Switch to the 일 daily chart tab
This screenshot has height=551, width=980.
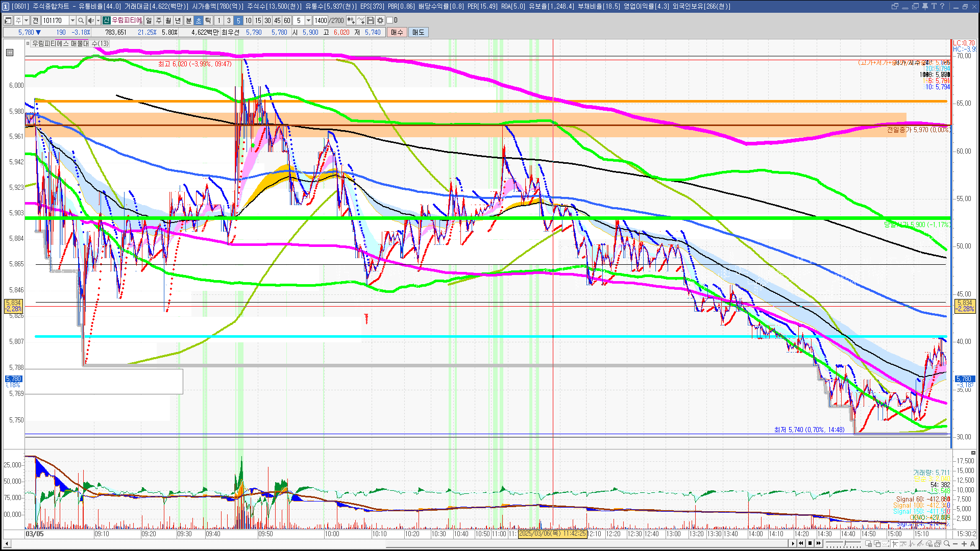point(149,20)
